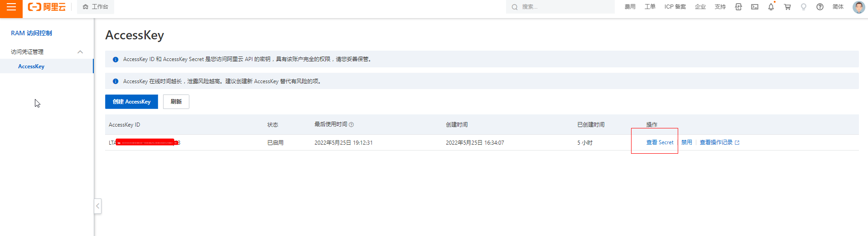The image size is (868, 236).
Task: Click the Alibaba Cloud logo
Action: (47, 7)
